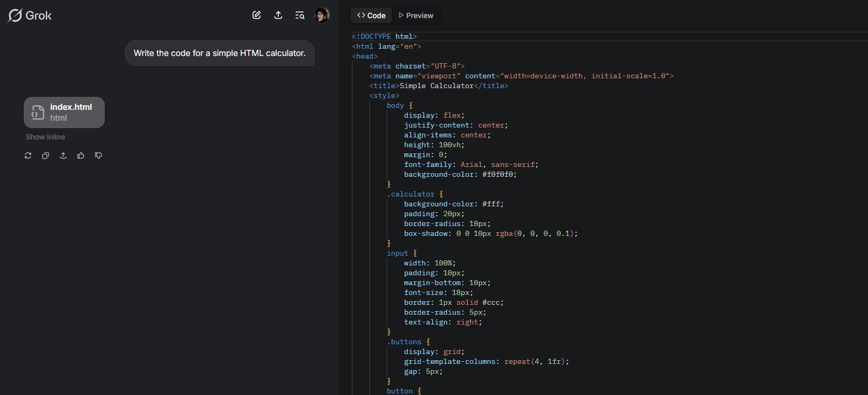This screenshot has height=395, width=868.
Task: Click the user prompt message bubble
Action: 219,53
